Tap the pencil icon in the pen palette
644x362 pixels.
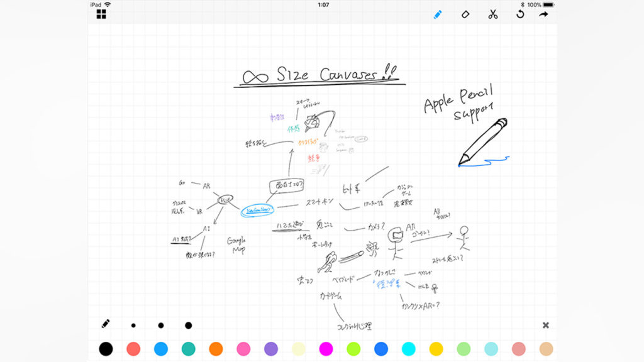click(106, 324)
